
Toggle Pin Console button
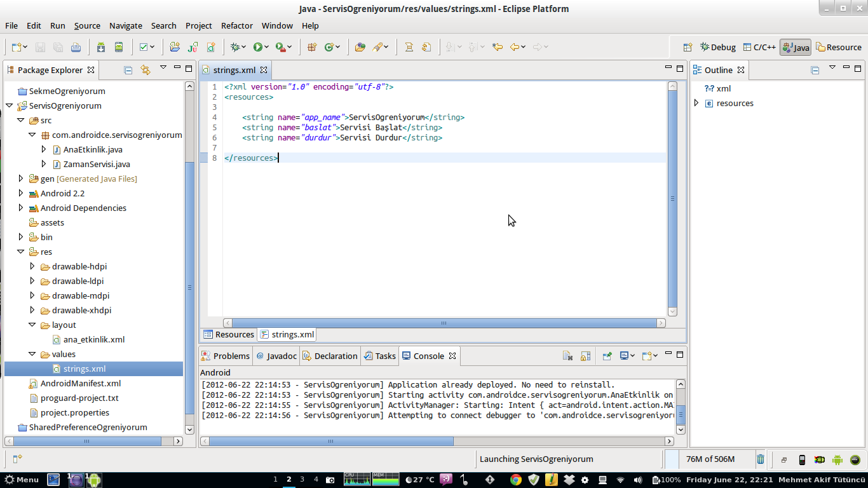click(x=607, y=356)
